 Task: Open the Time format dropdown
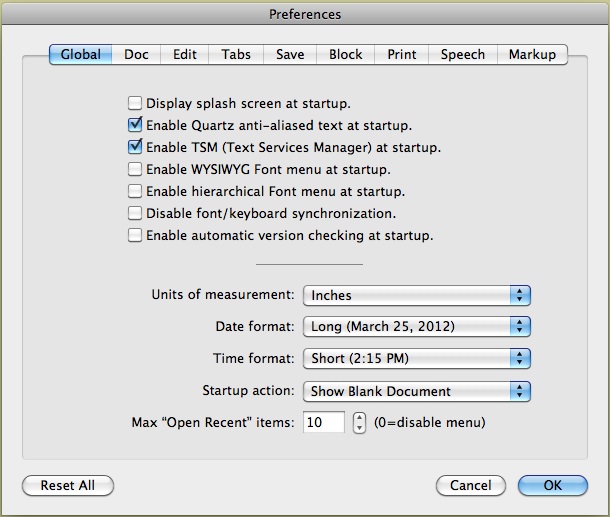[x=416, y=359]
